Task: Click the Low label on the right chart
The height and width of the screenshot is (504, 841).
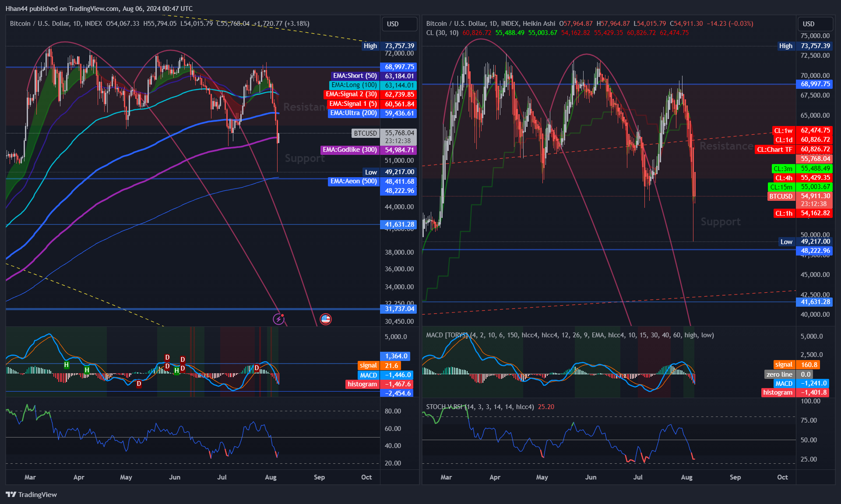Action: coord(786,241)
